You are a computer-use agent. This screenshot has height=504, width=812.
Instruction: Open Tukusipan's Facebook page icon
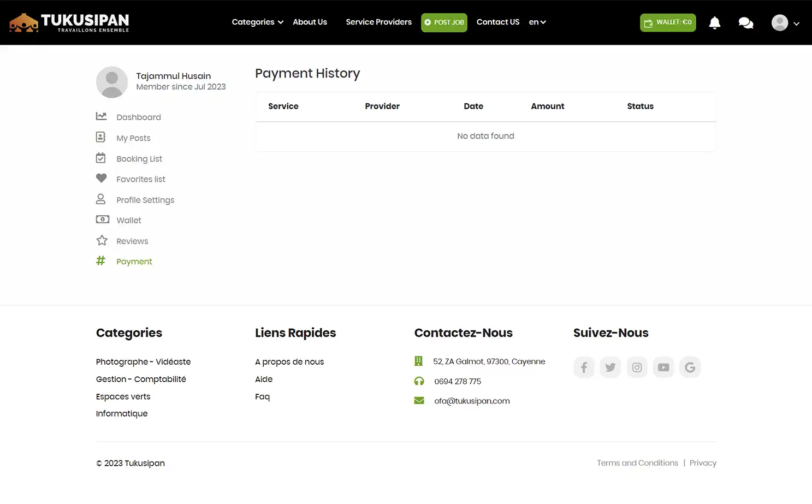584,367
